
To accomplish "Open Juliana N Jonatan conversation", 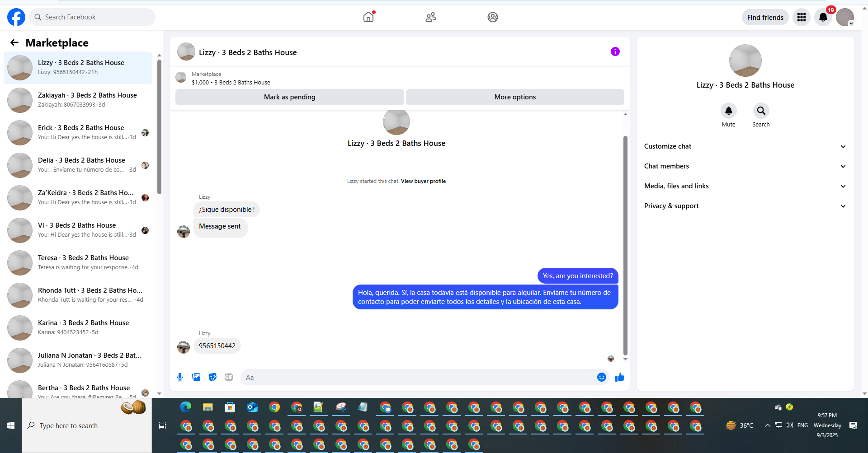I will pos(78,360).
